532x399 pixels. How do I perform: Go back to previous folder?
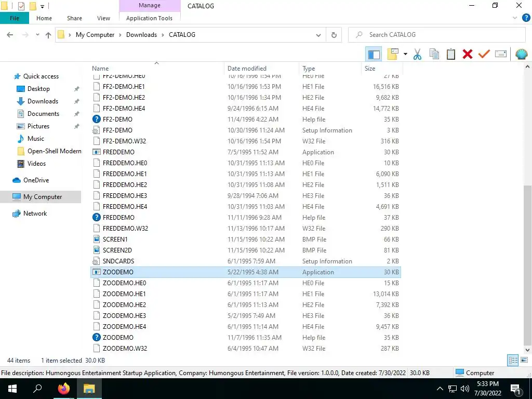pos(10,35)
